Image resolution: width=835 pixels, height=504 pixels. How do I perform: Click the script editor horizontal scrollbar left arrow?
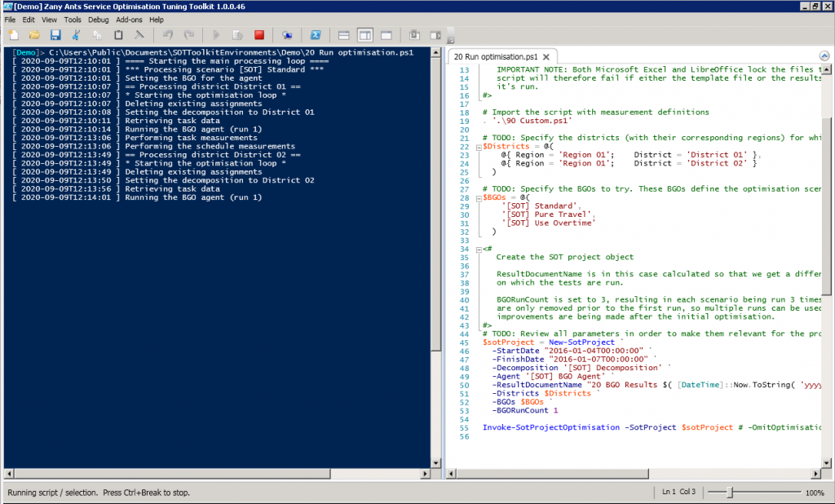[452, 474]
